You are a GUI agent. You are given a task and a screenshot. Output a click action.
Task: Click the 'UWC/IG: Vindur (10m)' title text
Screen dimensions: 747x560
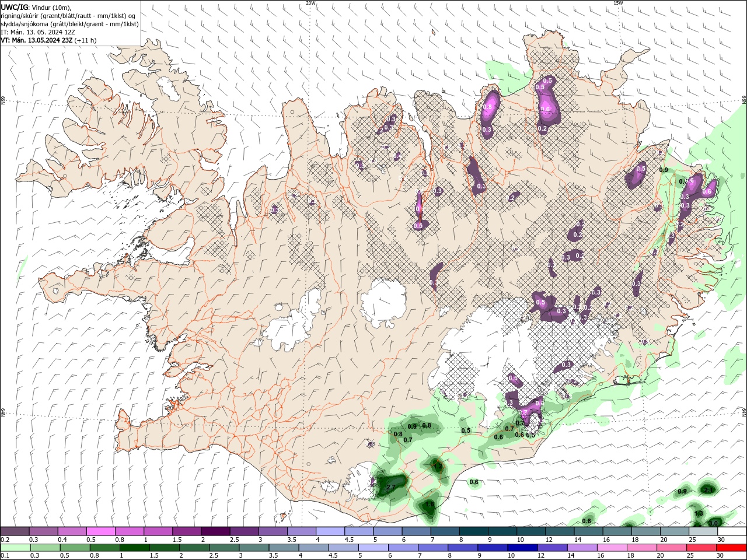(x=37, y=7)
